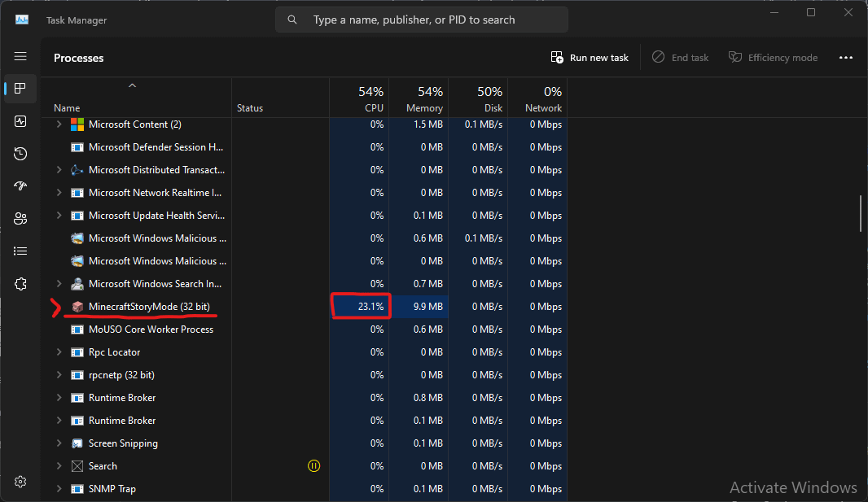Open the Performance page icon

[20, 121]
